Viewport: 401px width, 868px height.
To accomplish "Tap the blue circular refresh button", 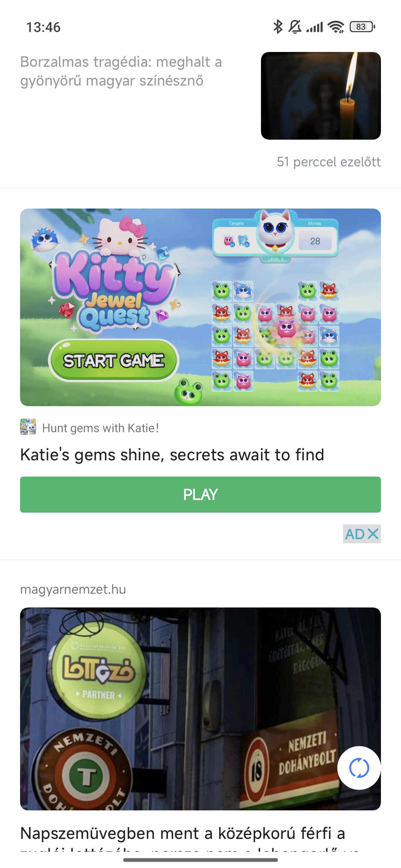I will [359, 768].
